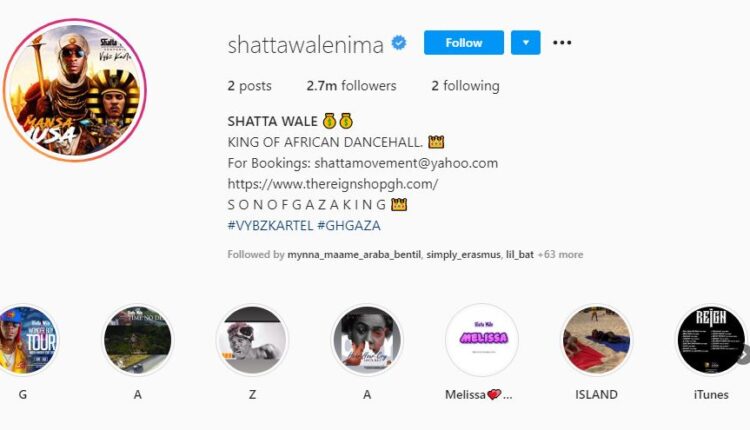Open the REIGN iTunes highlight
The image size is (750, 430).
point(711,340)
